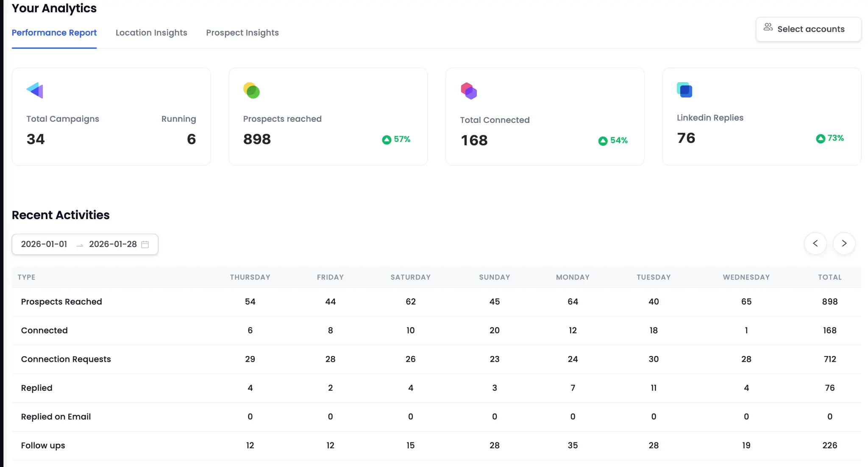
Task: Click the Linkedin Replies squares icon
Action: pyautogui.click(x=684, y=90)
